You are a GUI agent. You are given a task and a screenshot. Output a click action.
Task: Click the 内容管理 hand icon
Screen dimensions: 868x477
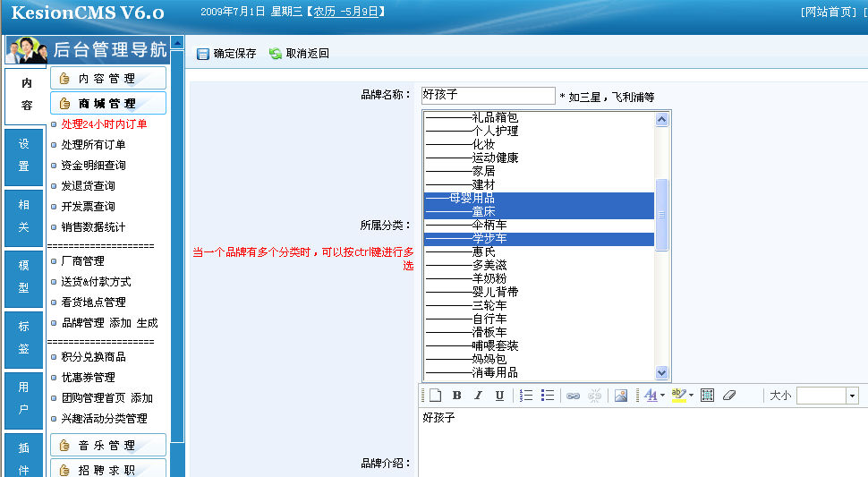click(x=64, y=79)
